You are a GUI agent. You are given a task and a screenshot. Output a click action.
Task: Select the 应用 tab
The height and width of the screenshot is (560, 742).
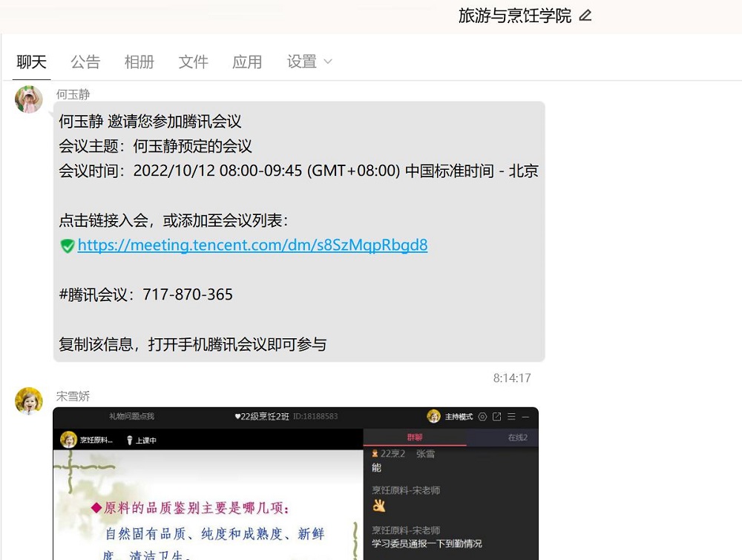coord(247,62)
